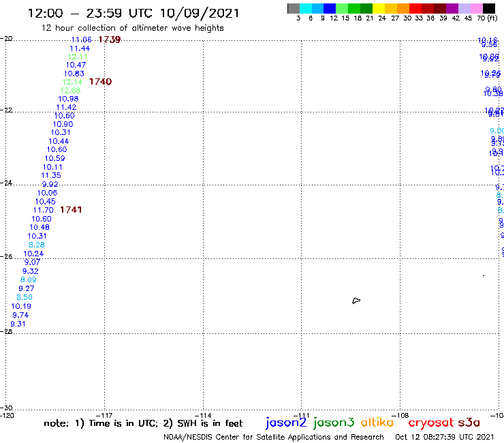
Task: Click the Oct 12 08:27:39 UTC timestamp
Action: (x=445, y=437)
